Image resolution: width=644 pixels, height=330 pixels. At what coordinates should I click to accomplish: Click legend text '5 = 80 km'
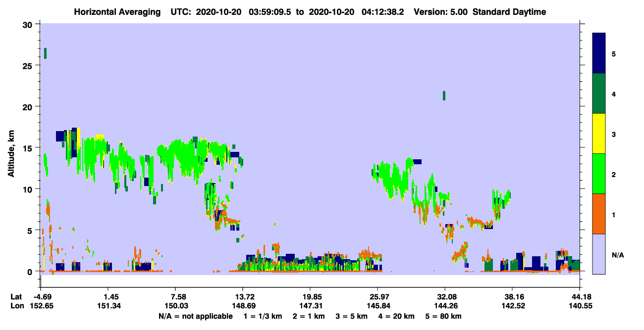point(444,316)
